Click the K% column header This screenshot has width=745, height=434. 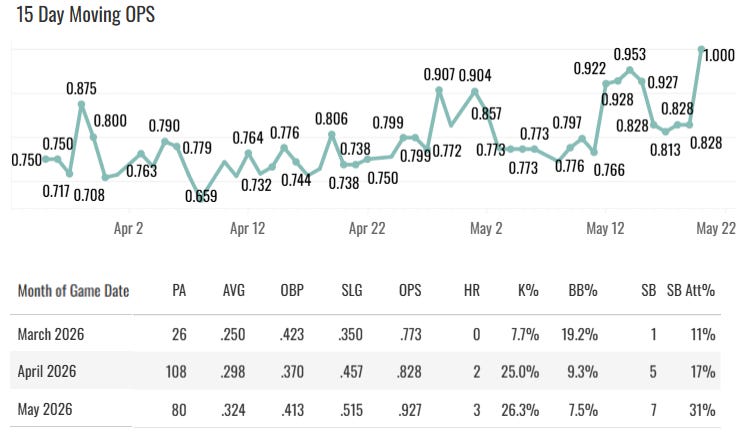point(528,290)
